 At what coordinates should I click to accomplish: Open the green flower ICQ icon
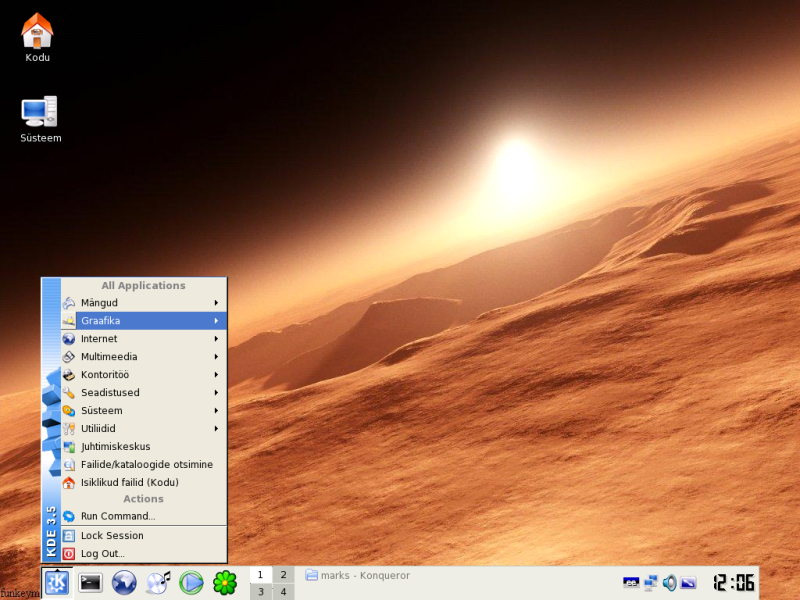pyautogui.click(x=224, y=583)
